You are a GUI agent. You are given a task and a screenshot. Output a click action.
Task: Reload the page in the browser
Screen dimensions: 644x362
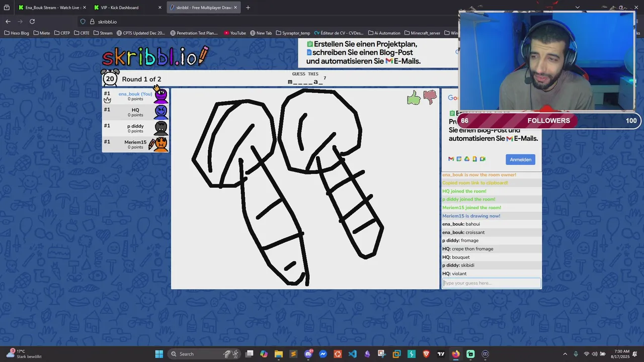pos(32,22)
